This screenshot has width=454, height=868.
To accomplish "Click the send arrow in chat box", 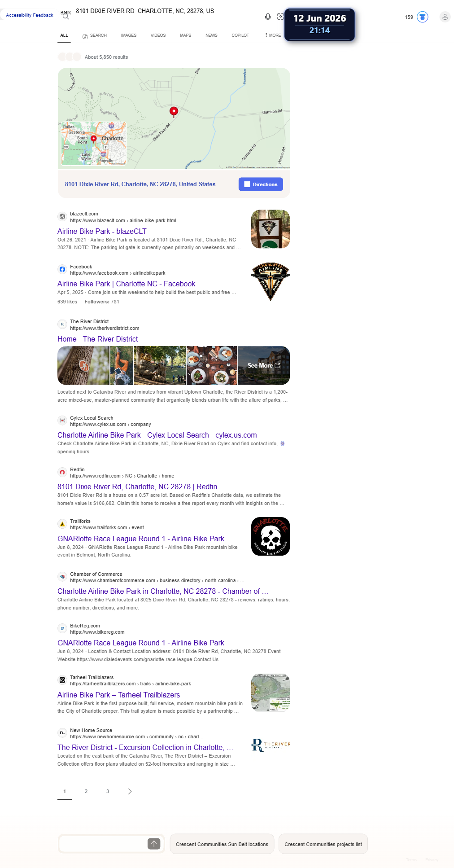I will click(x=154, y=844).
